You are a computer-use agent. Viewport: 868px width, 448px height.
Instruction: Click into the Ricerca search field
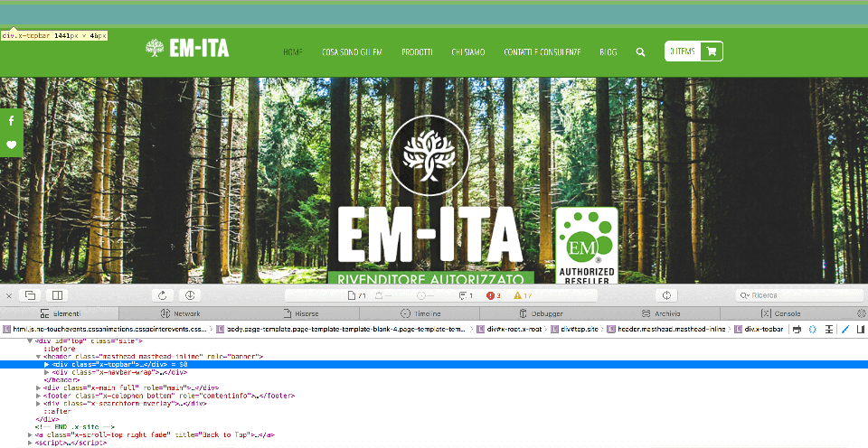click(799, 295)
